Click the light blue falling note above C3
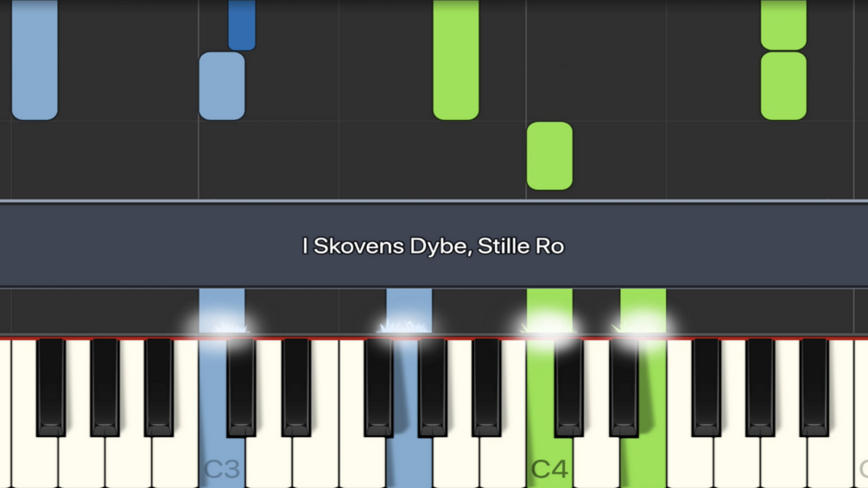Viewport: 868px width, 488px height. click(x=222, y=86)
